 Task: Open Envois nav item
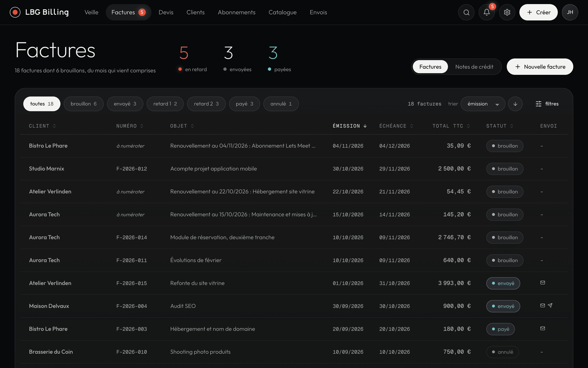pos(318,12)
